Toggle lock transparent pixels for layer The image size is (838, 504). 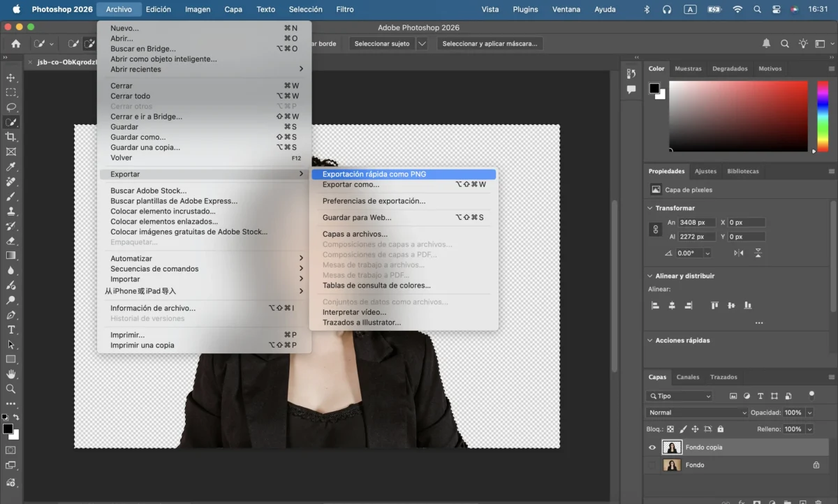coord(670,429)
